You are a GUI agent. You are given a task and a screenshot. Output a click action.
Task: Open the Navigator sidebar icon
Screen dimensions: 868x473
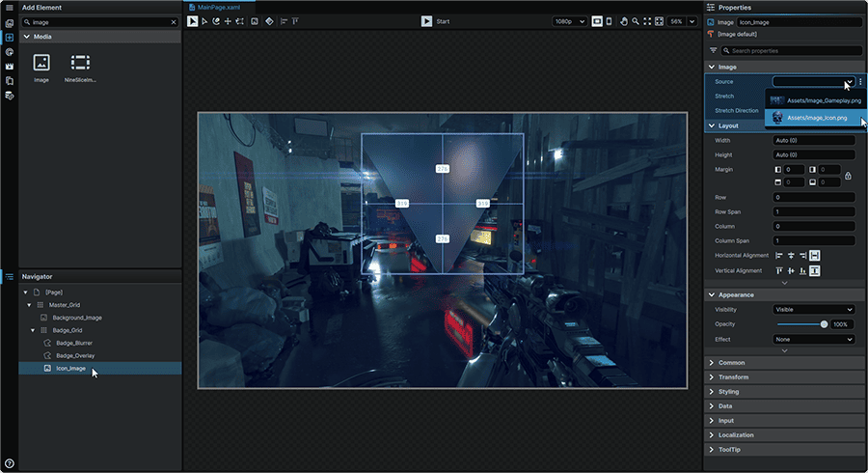click(x=10, y=276)
